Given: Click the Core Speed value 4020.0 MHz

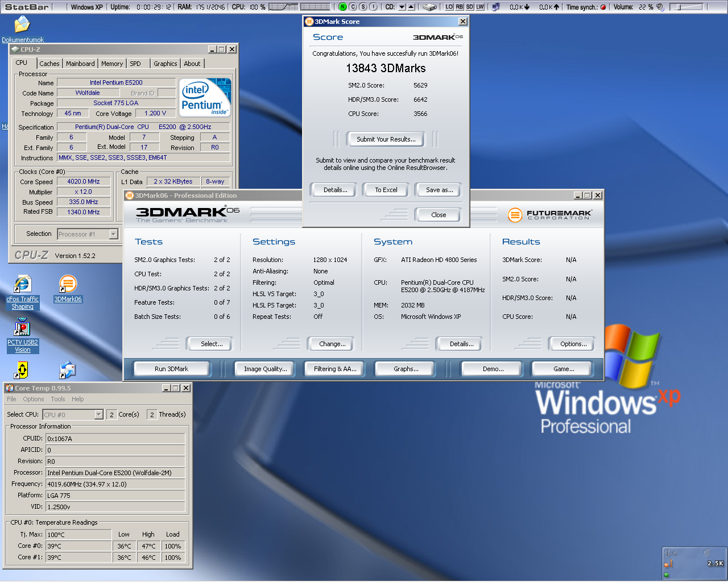Looking at the screenshot, I should tap(84, 181).
